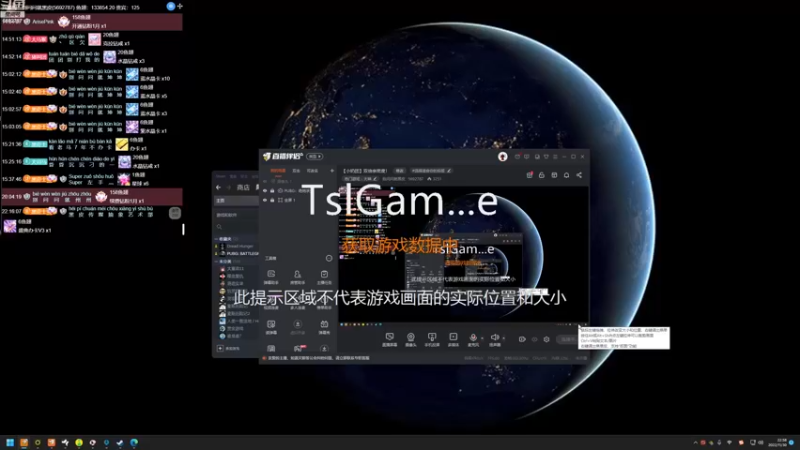The height and width of the screenshot is (450, 800).
Task: Select the third scene tab
Action: (x=312, y=171)
